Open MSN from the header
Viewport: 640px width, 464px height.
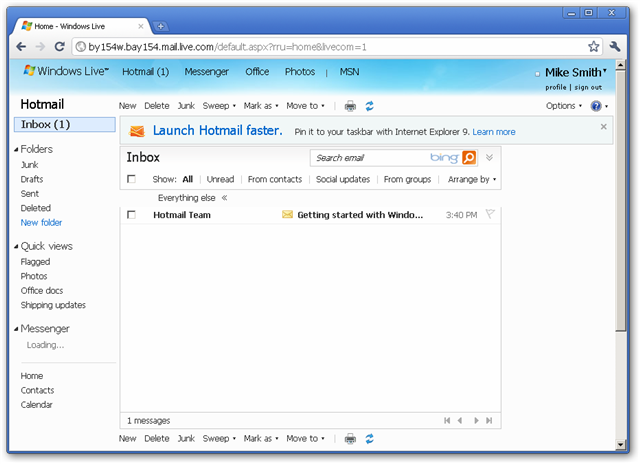[349, 72]
